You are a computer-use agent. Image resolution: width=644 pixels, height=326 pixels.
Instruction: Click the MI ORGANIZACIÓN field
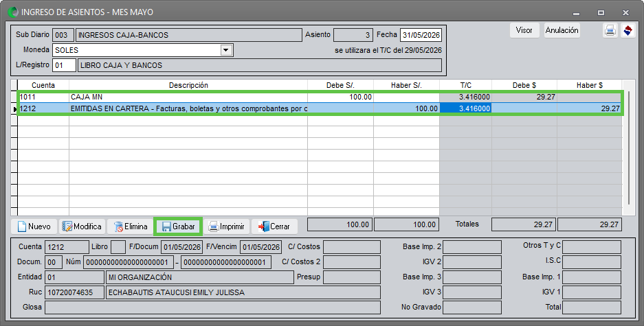click(x=199, y=277)
